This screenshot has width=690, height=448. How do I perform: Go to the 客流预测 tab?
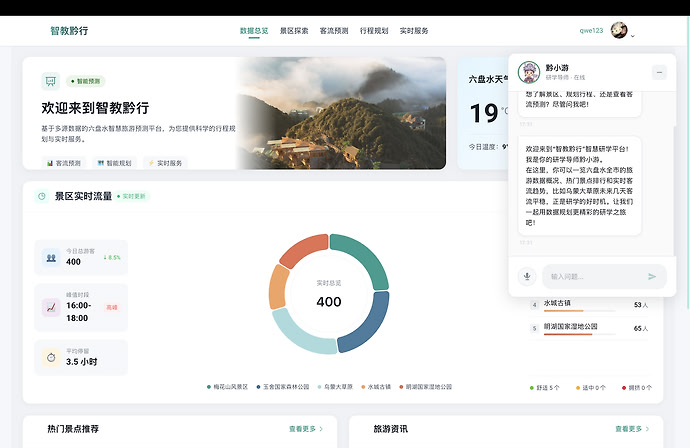coord(334,31)
